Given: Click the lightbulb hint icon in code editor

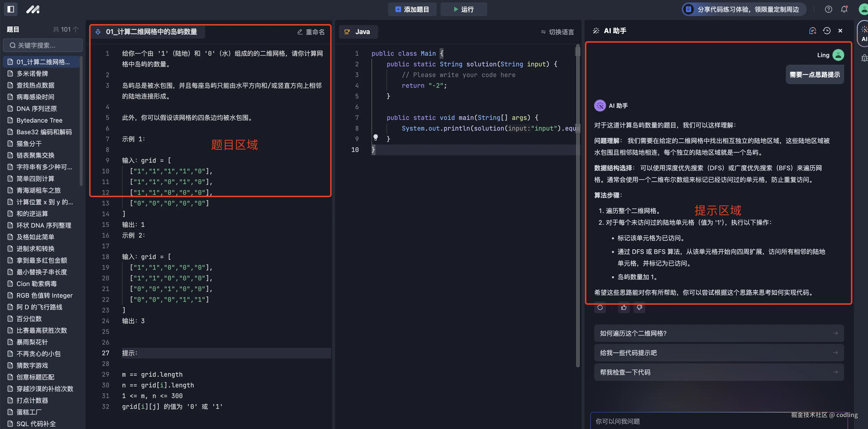Looking at the screenshot, I should point(375,137).
